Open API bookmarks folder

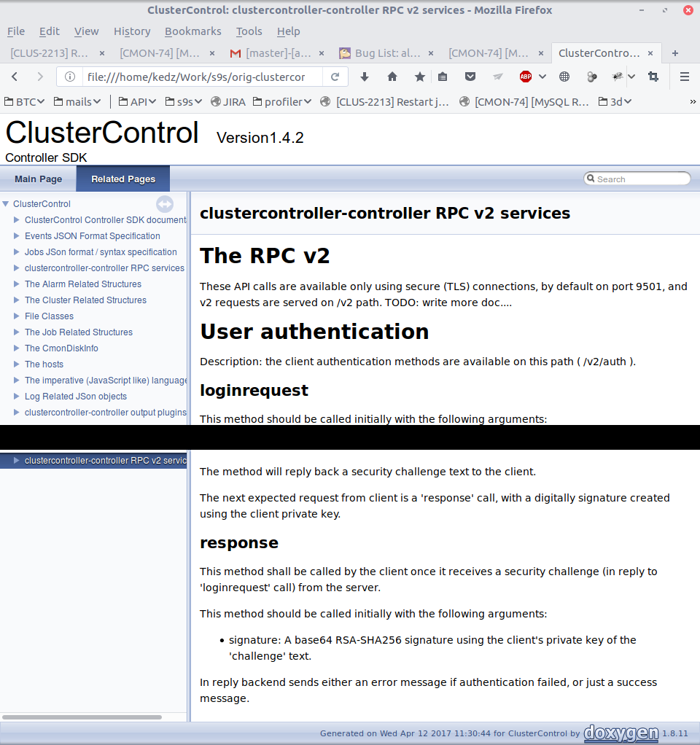click(137, 101)
